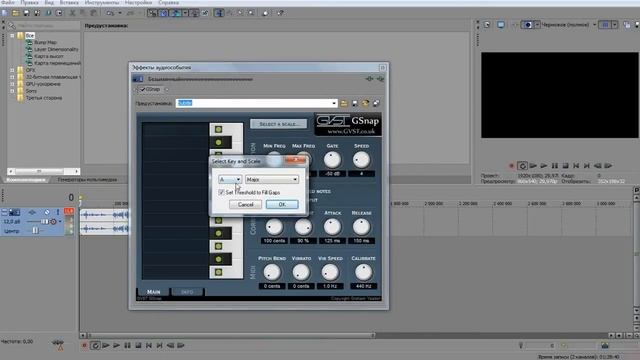The height and width of the screenshot is (360, 640).
Task: Open project video properties icon above preview
Action: [x=487, y=25]
